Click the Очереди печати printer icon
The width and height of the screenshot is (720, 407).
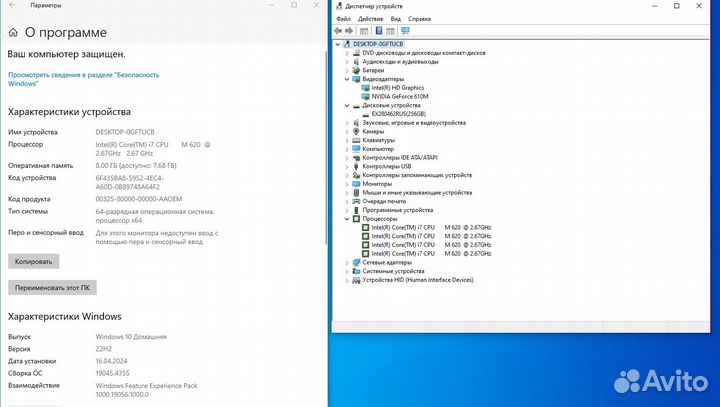click(x=356, y=201)
